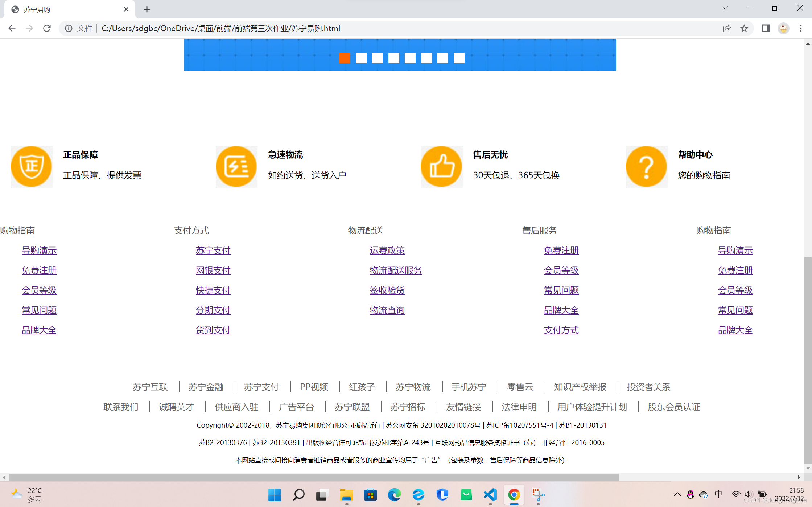Click the forward navigation arrow

(x=29, y=28)
